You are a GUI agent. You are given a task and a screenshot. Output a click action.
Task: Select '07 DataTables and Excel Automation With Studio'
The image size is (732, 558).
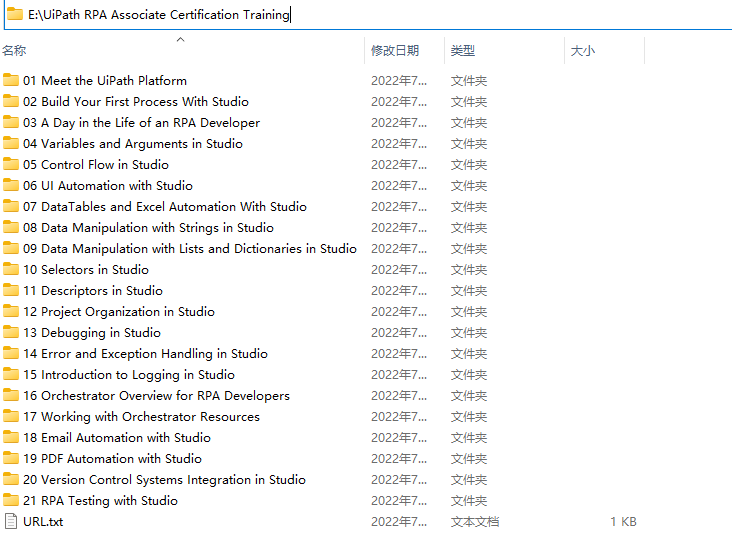tap(165, 206)
